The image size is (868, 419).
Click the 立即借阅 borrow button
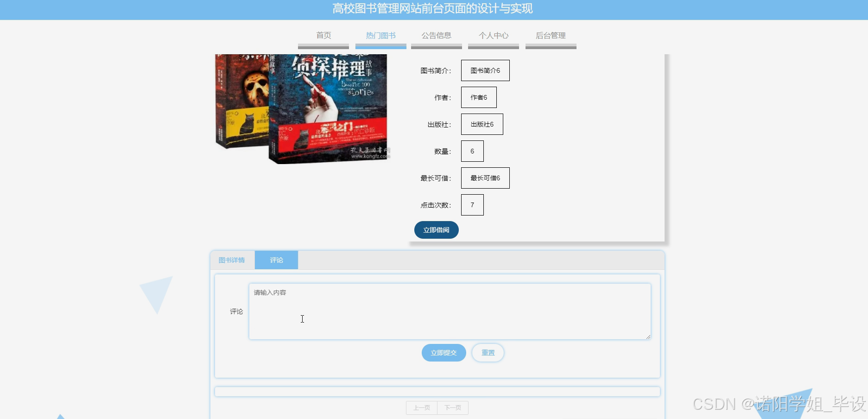click(x=436, y=229)
